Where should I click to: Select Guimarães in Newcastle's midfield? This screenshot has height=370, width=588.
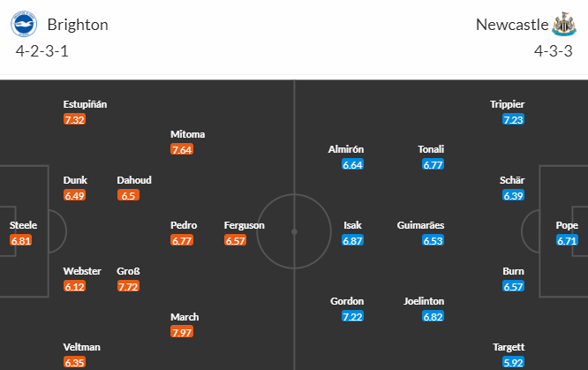click(x=420, y=225)
